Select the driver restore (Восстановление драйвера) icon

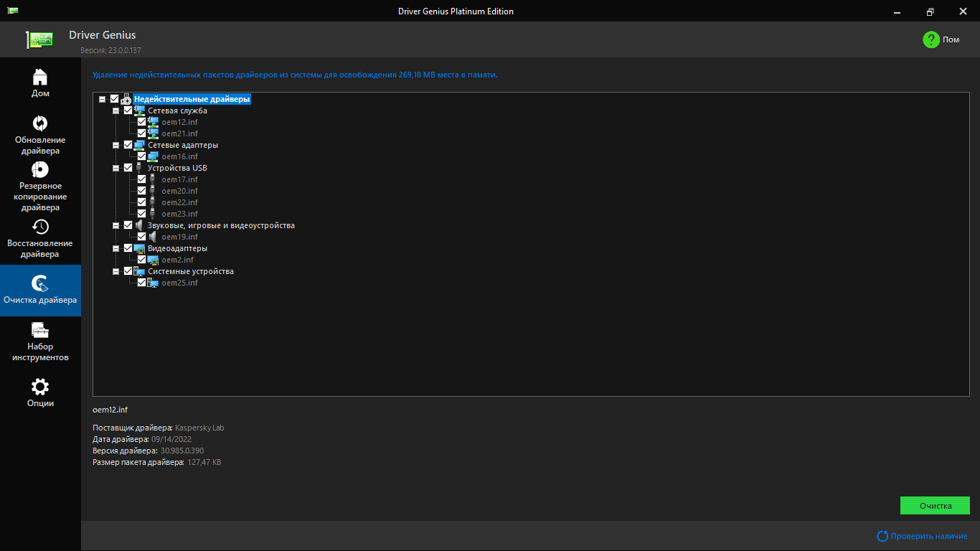[x=40, y=227]
